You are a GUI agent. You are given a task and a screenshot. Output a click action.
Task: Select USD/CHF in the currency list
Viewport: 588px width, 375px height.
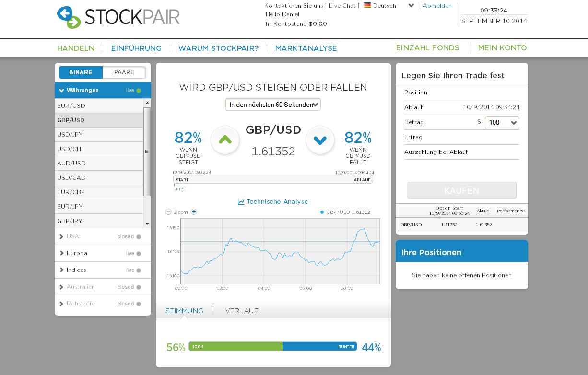pos(99,149)
